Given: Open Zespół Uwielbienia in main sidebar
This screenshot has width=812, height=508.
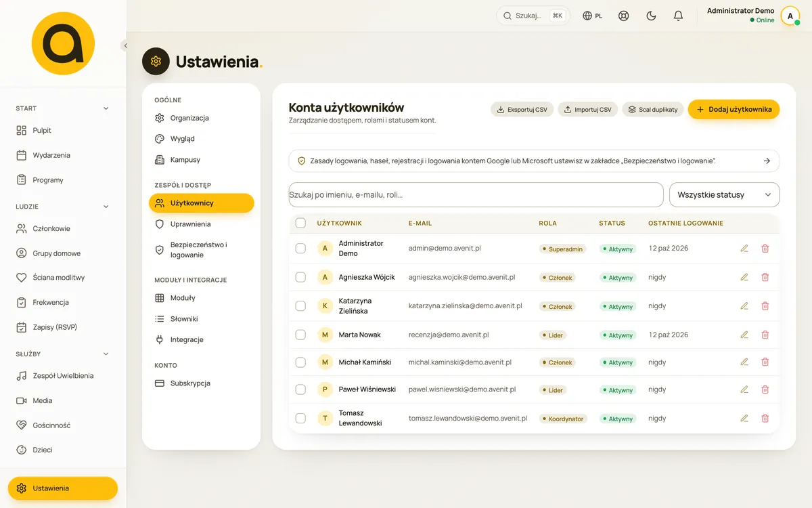Looking at the screenshot, I should click(x=63, y=376).
